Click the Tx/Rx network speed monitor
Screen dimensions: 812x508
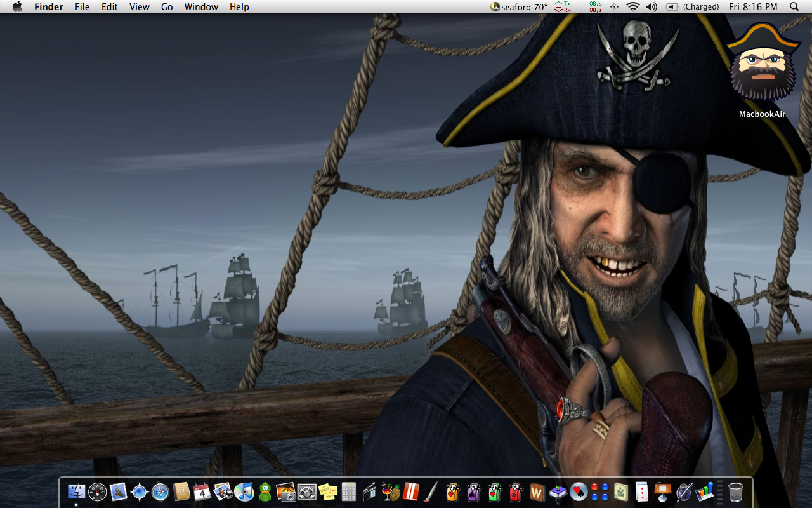[579, 7]
